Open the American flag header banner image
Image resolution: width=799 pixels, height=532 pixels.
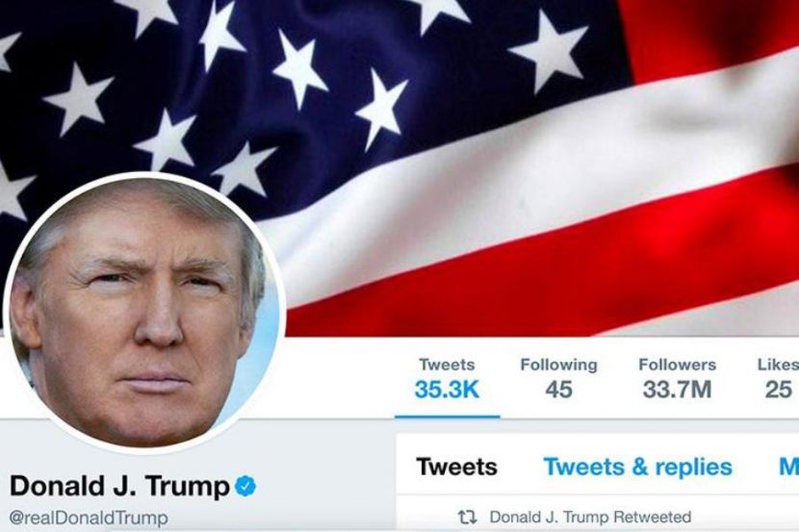[399, 168]
